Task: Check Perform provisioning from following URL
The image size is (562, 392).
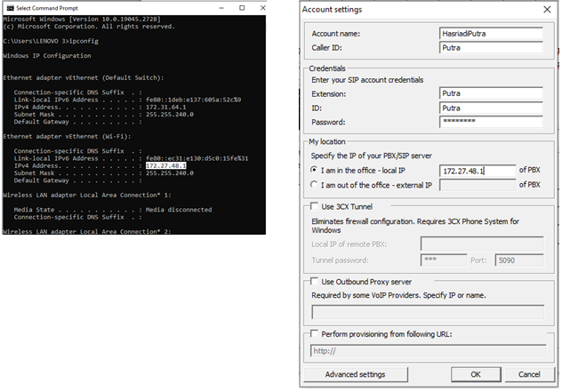Action: point(314,333)
